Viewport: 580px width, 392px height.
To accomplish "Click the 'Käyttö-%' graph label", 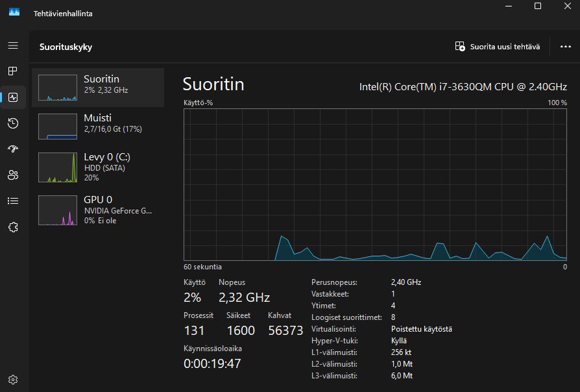I will 199,103.
